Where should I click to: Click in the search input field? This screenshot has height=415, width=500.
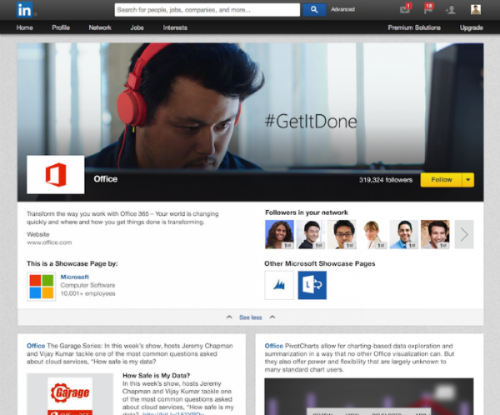[207, 10]
